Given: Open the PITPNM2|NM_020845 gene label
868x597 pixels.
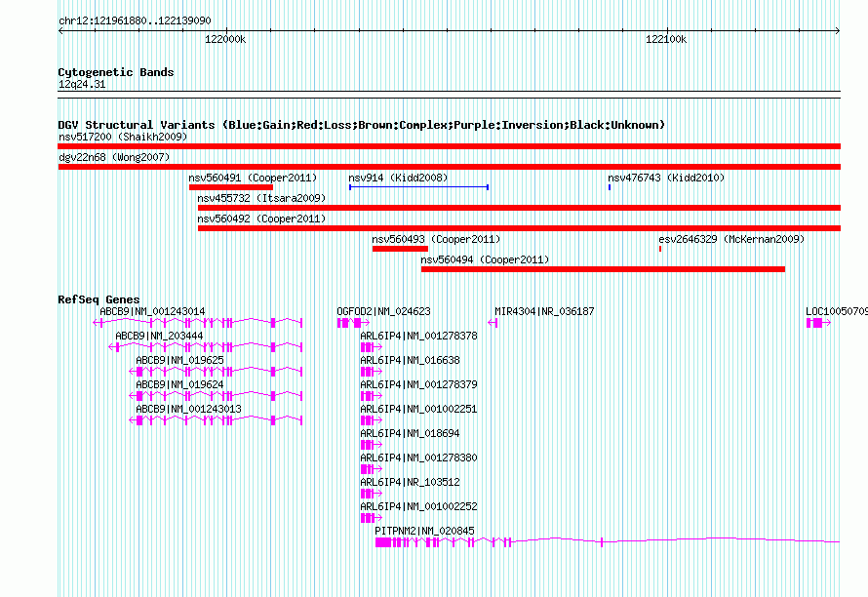Looking at the screenshot, I should coord(424,531).
